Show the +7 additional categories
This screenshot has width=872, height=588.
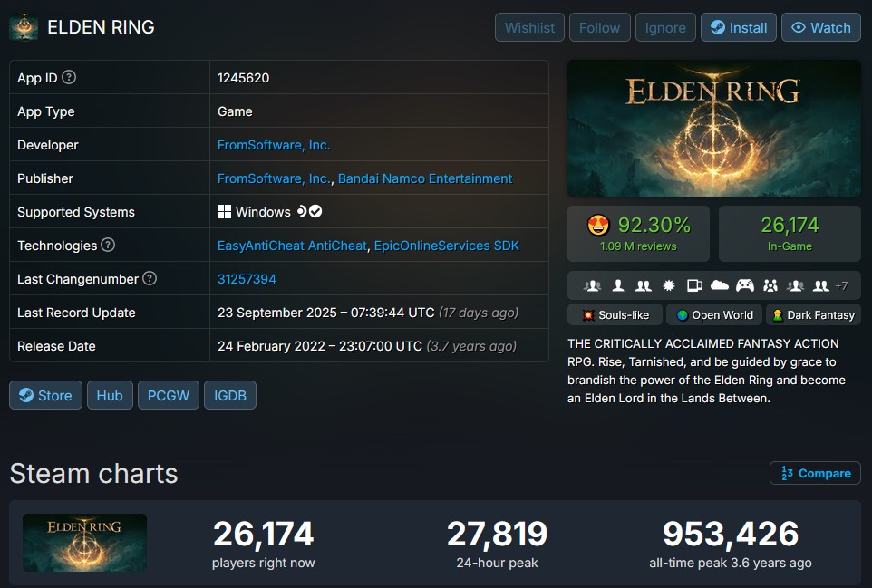point(841,285)
